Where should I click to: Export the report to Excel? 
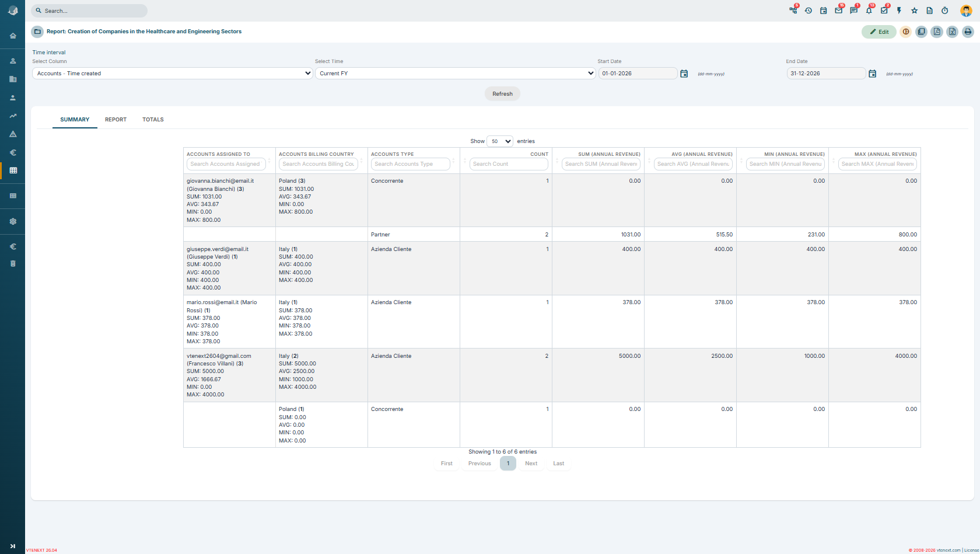952,32
